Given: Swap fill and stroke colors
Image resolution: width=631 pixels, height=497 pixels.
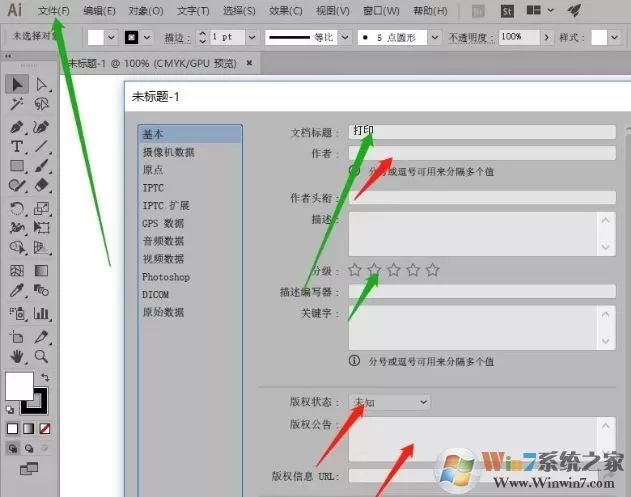Looking at the screenshot, I should pyautogui.click(x=45, y=377).
